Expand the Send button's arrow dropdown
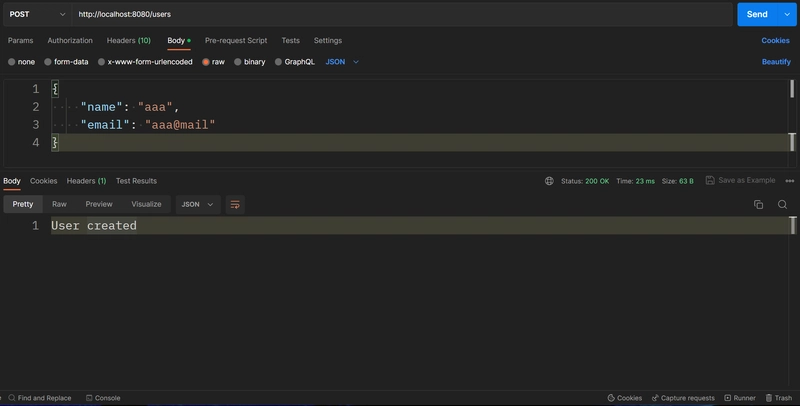This screenshot has width=800, height=406. (x=787, y=14)
